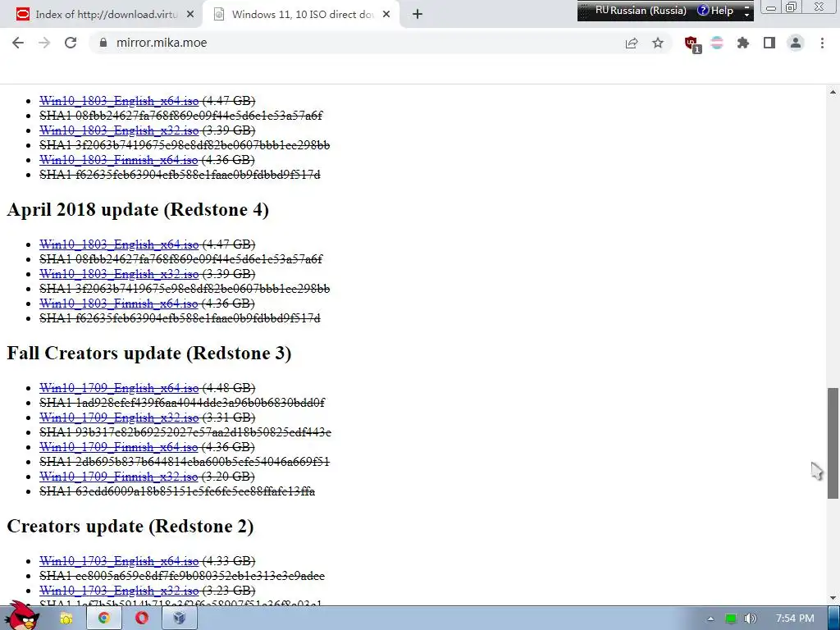840x630 pixels.
Task: Click the SHA1 hash starting with 2db695b837
Action: (185, 461)
